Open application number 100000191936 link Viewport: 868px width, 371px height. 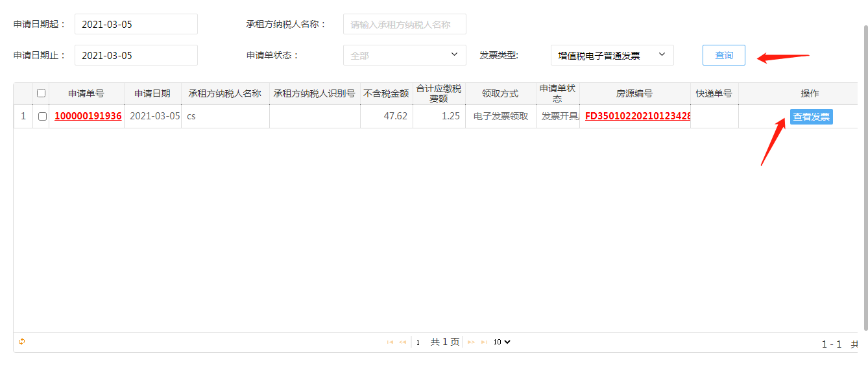click(88, 116)
